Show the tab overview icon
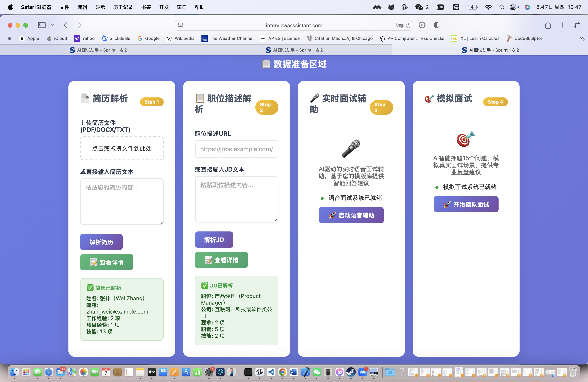Screen dimensions: 588x382 tap(577, 25)
